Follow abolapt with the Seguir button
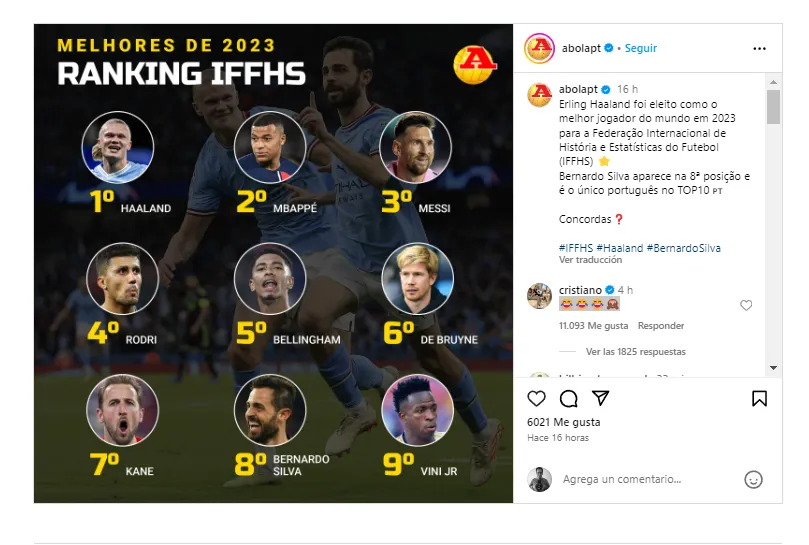The image size is (809, 545). pyautogui.click(x=641, y=48)
